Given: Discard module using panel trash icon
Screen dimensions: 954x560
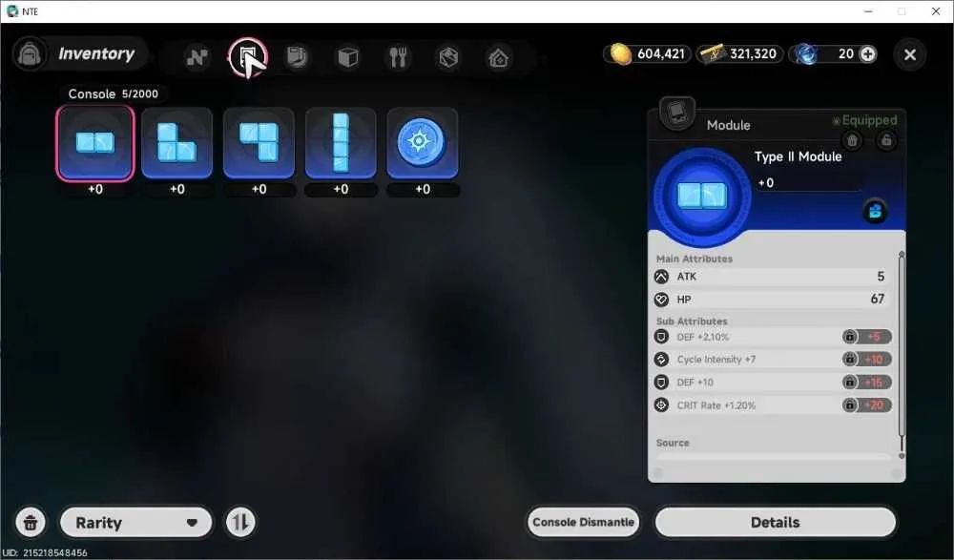Looking at the screenshot, I should click(852, 140).
